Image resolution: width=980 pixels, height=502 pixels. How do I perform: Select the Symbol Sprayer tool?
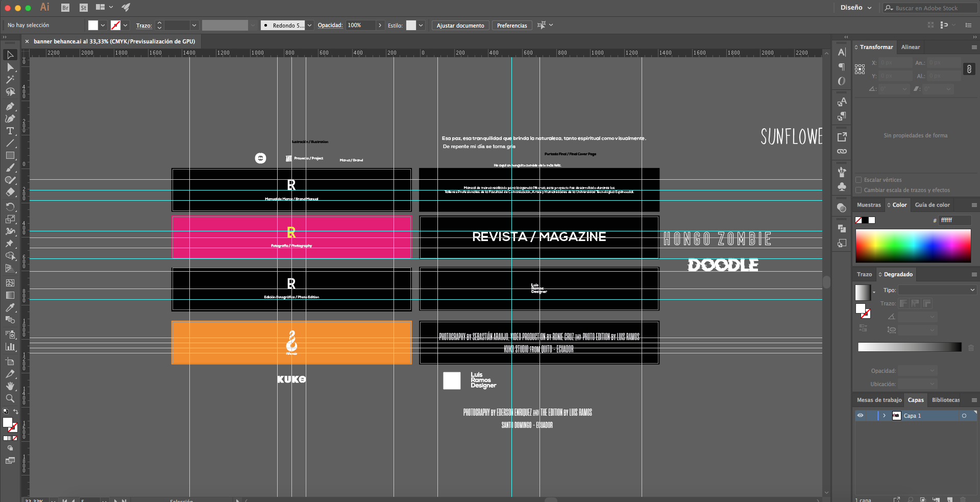[x=10, y=334]
